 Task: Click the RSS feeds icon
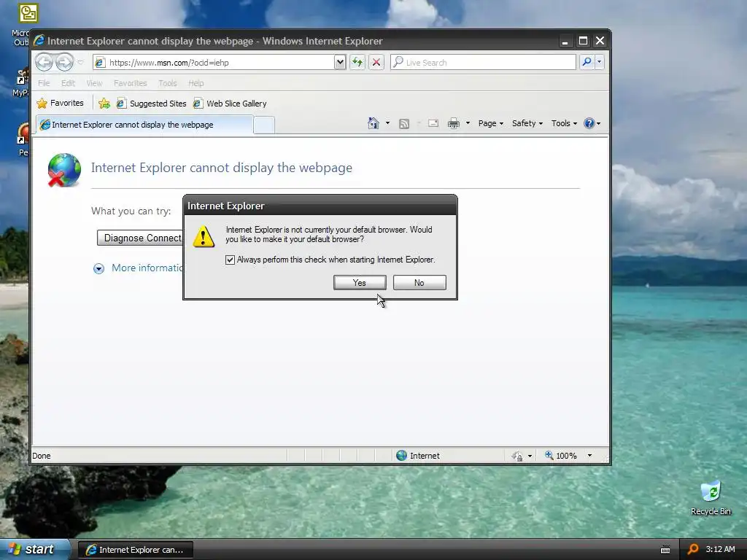(404, 124)
